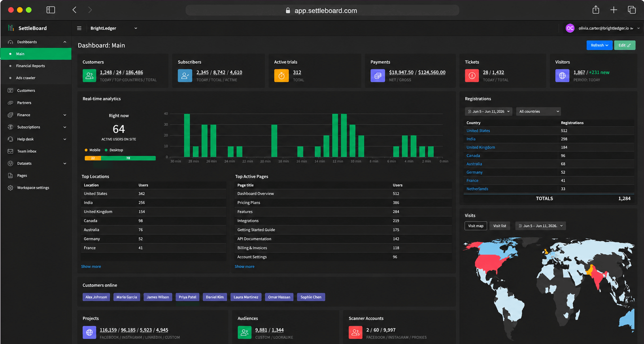This screenshot has height=344, width=644.
Task: Select the Priya Patel online customer tag
Action: pyautogui.click(x=187, y=297)
